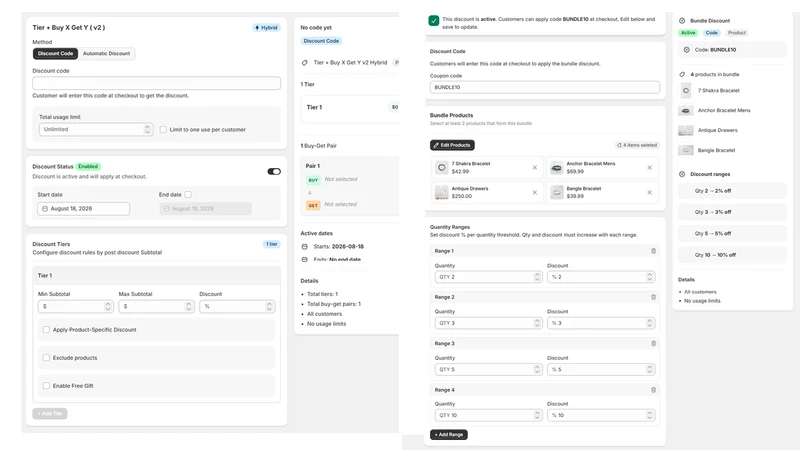
Task: Enable Limit to one use per customer
Action: coord(163,130)
